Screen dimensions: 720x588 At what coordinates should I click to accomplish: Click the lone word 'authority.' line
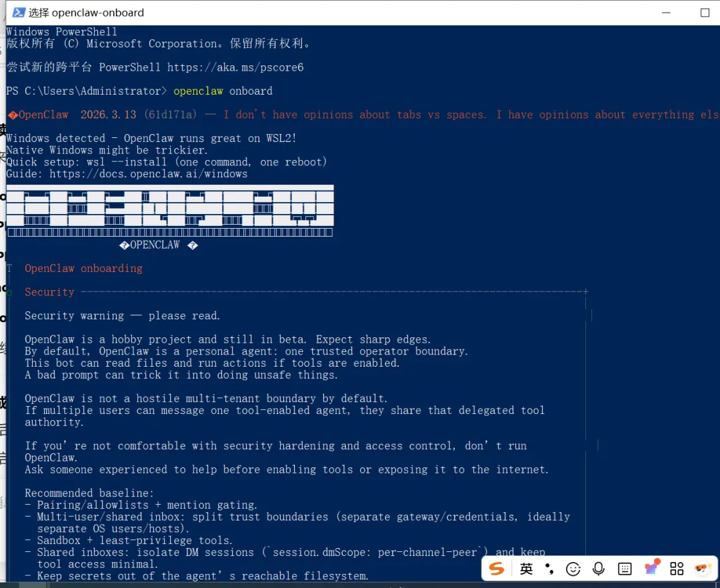[x=54, y=422]
